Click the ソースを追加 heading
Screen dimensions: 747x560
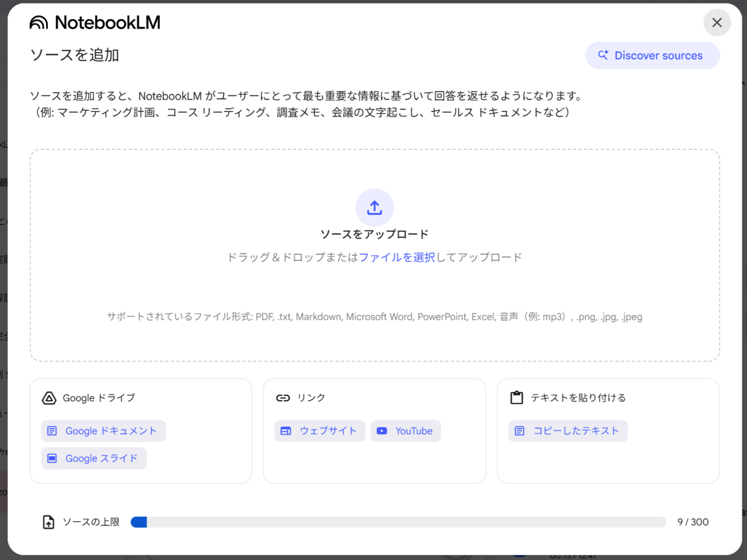pos(75,55)
